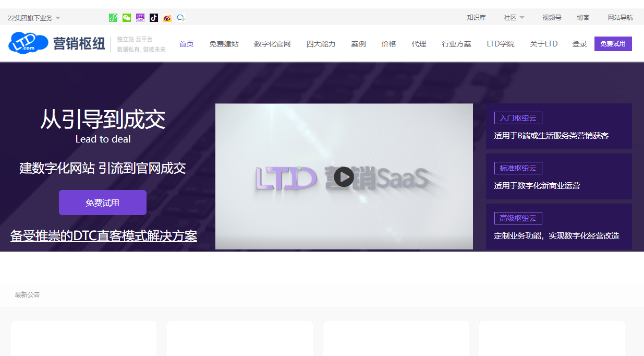Viewport: 644px width, 356px height.
Task: Open 知识库 link in top bar
Action: 476,17
